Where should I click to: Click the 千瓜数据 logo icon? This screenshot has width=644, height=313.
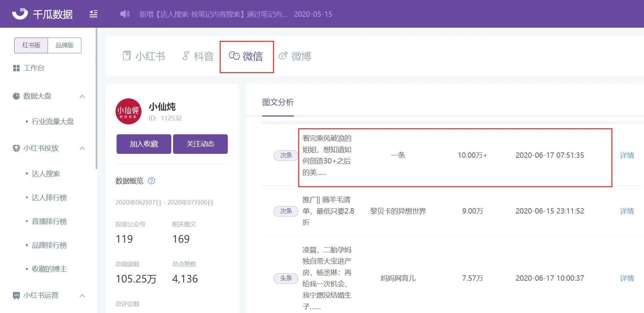tap(20, 14)
